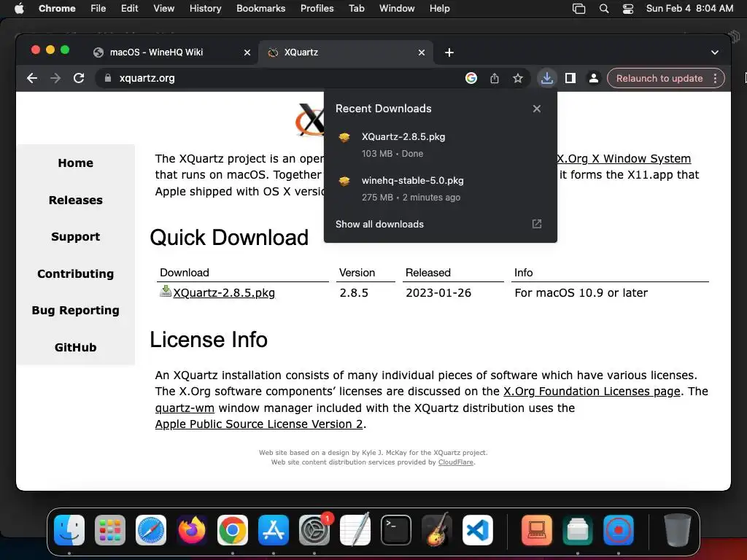Open GarageBand from the Dock
The width and height of the screenshot is (747, 560).
pyautogui.click(x=437, y=530)
